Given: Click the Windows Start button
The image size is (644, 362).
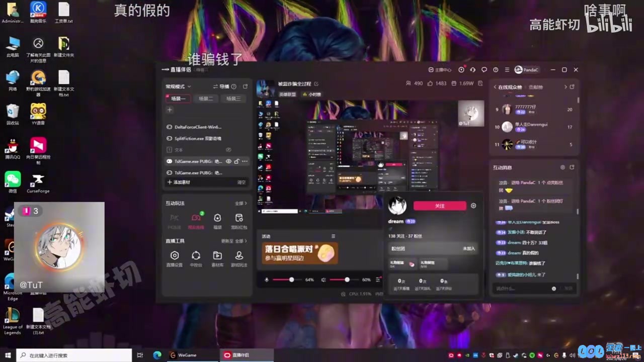Looking at the screenshot, I should (x=8, y=355).
